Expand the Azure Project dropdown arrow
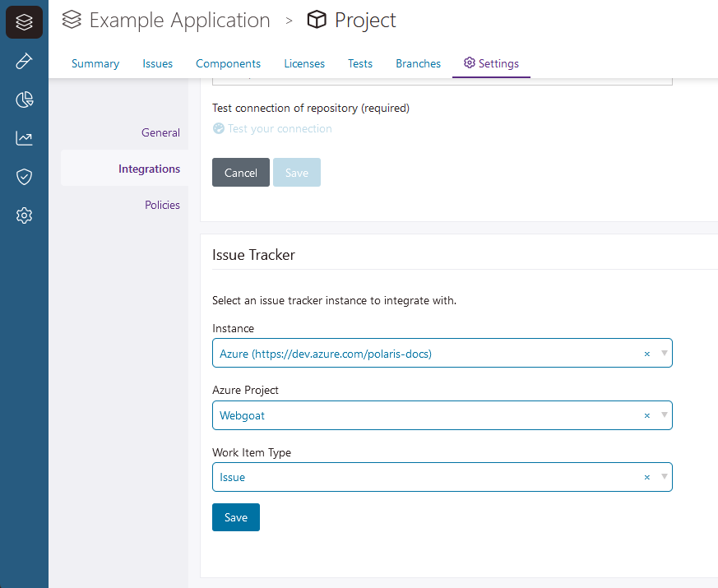The height and width of the screenshot is (588, 718). (x=664, y=415)
